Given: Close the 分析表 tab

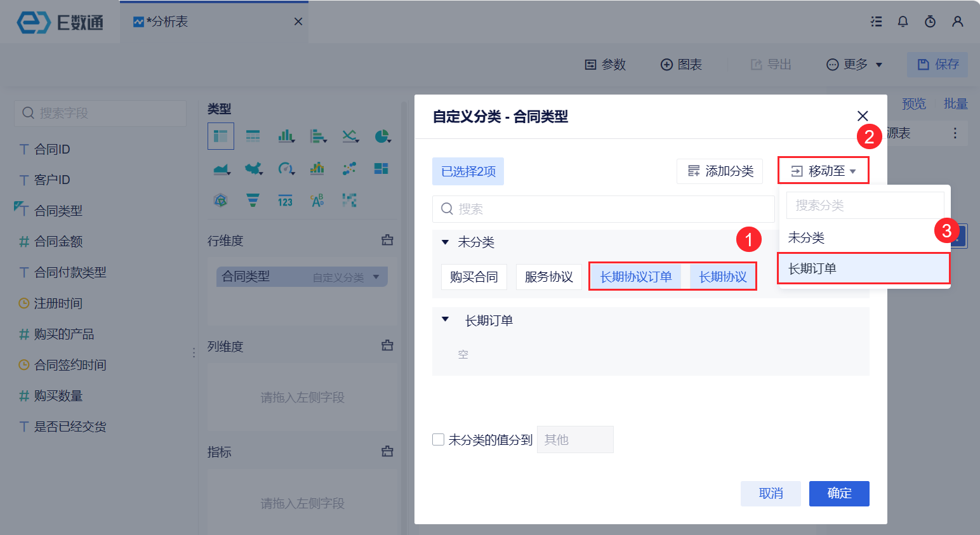Looking at the screenshot, I should (x=298, y=22).
